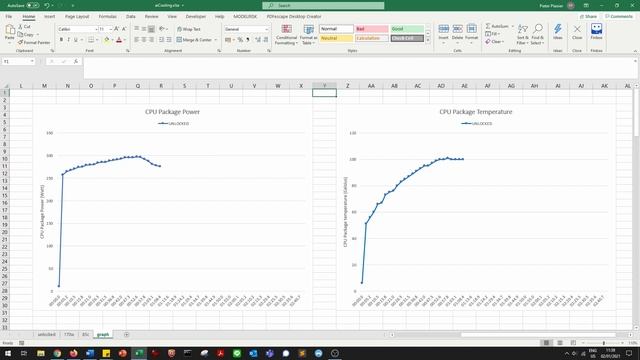Open the Ideas lightning bolt icon

pyautogui.click(x=558, y=29)
